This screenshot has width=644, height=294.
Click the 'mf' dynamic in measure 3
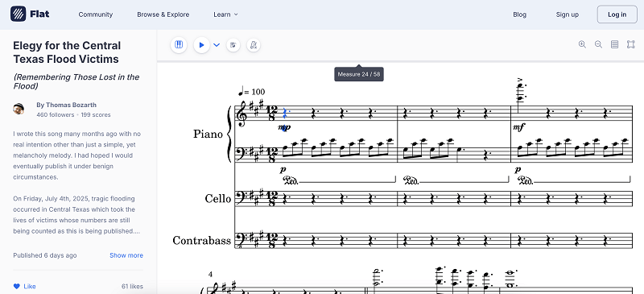[x=519, y=127]
